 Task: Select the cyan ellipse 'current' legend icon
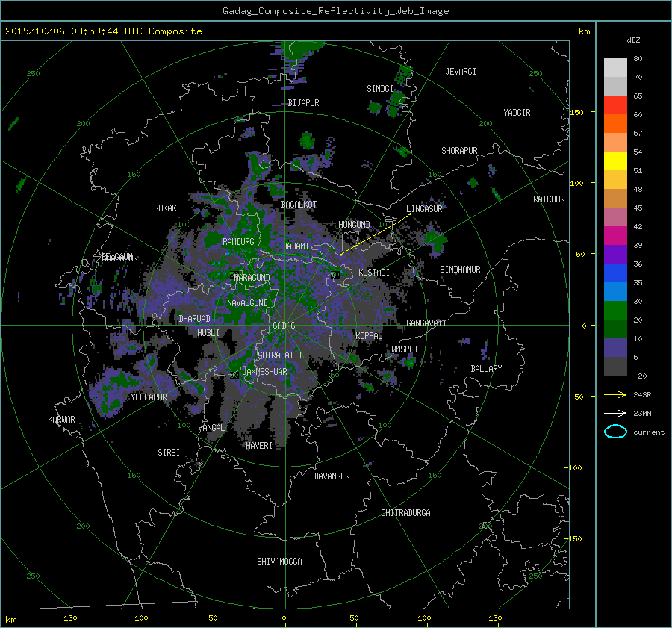pos(615,432)
